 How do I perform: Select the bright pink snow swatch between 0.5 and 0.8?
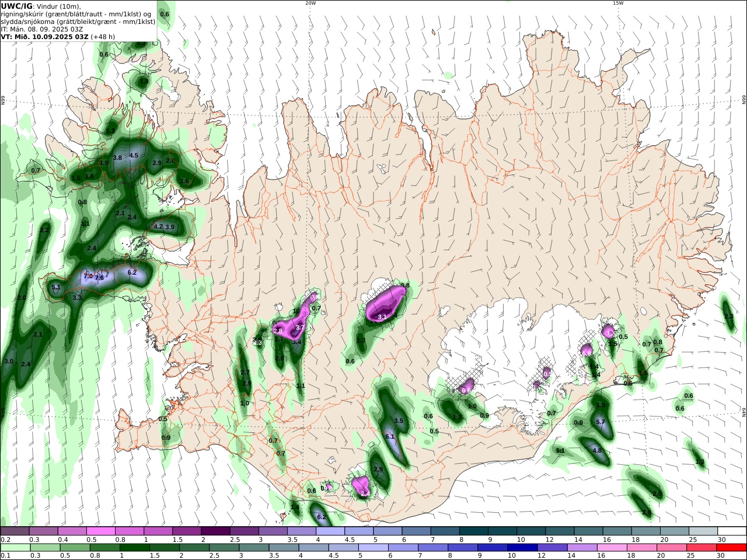pyautogui.click(x=100, y=531)
